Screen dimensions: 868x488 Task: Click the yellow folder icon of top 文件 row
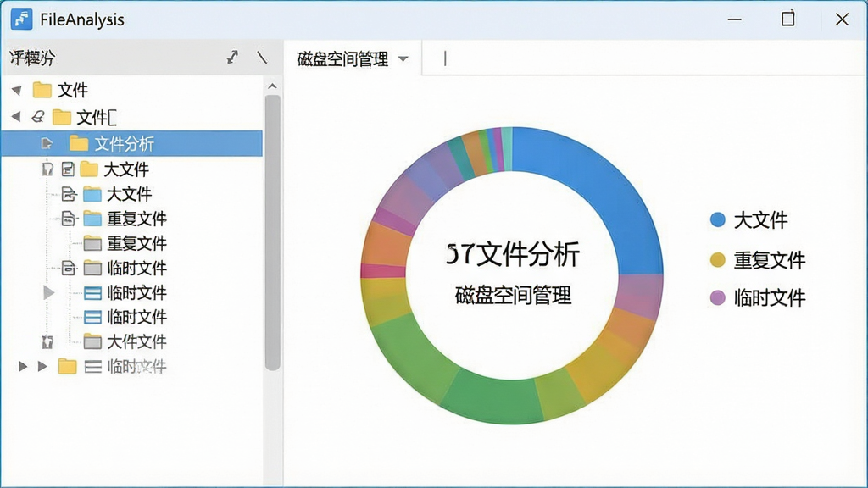42,90
